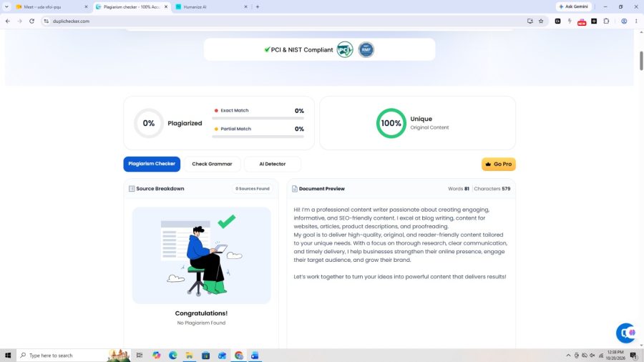
Task: Click the taskbar clock showing 12:38 PM
Action: (x=615, y=356)
